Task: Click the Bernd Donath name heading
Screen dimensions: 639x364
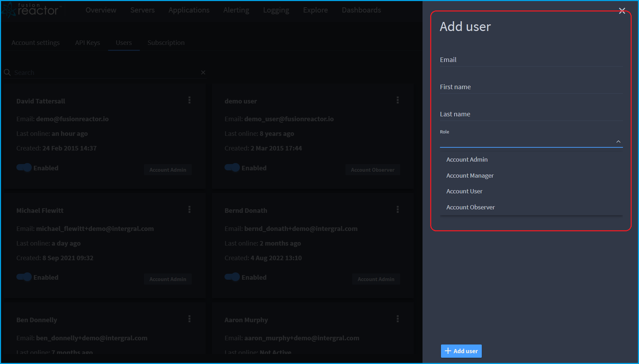Action: click(246, 210)
